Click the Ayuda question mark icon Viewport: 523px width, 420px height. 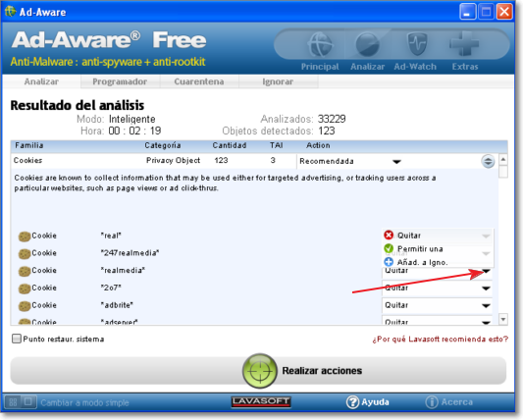tap(352, 402)
